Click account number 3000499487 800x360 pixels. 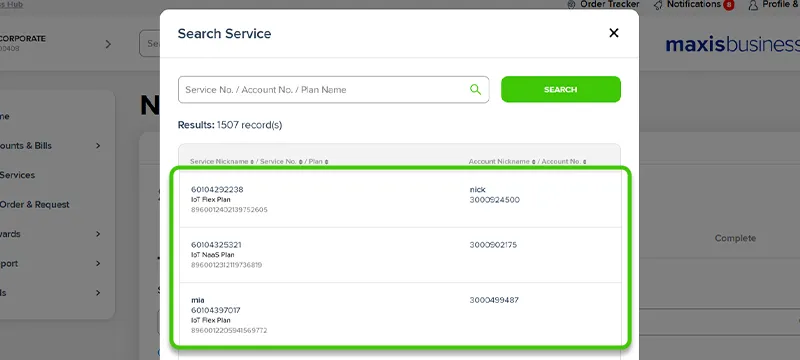coord(494,300)
